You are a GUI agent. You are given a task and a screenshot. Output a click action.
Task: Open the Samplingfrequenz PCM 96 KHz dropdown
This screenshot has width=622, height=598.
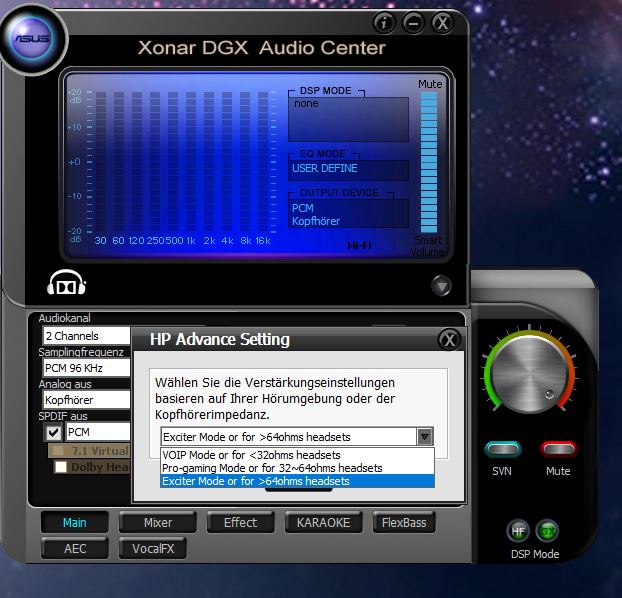pyautogui.click(x=86, y=368)
